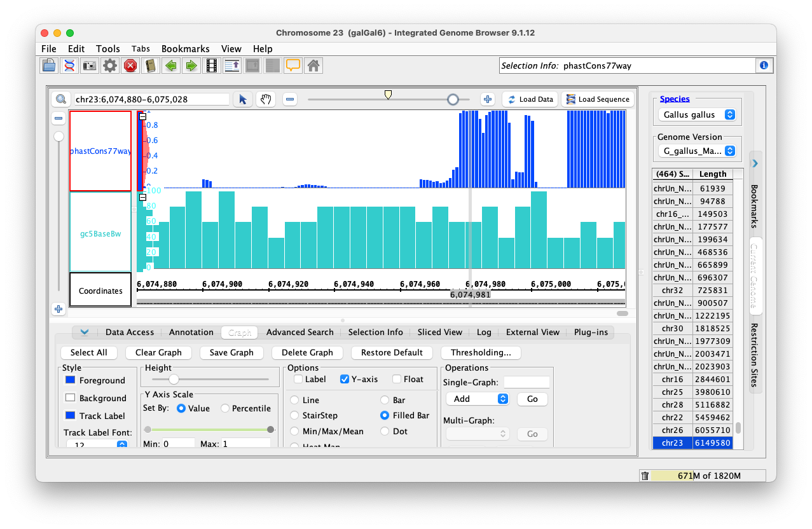Open the Bookmarks menu
This screenshot has width=812, height=529.
pos(185,49)
